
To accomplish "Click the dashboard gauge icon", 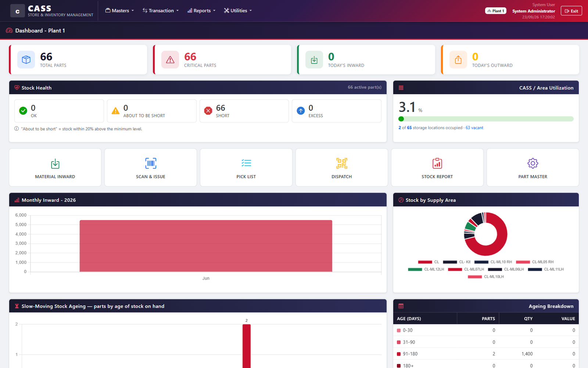I will pos(9,31).
